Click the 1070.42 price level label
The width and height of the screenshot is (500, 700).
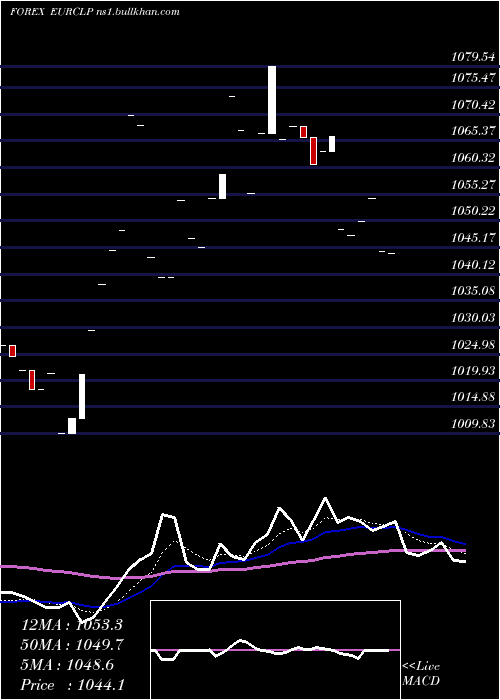click(473, 105)
